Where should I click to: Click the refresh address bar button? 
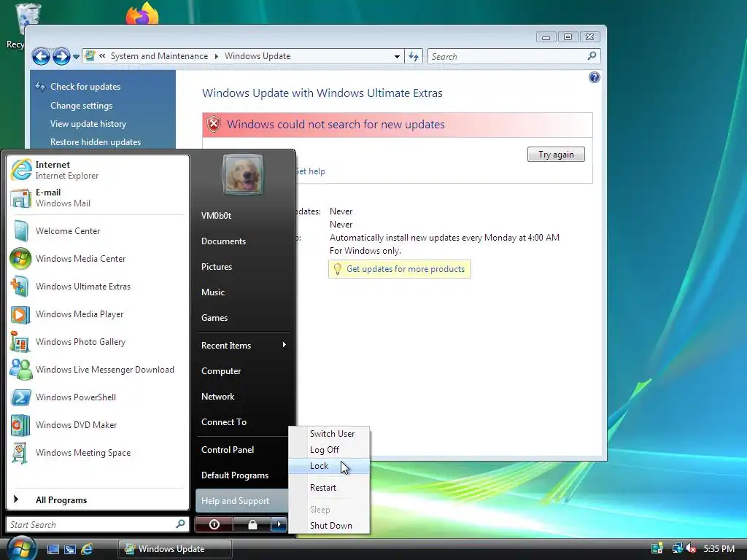pyautogui.click(x=414, y=57)
